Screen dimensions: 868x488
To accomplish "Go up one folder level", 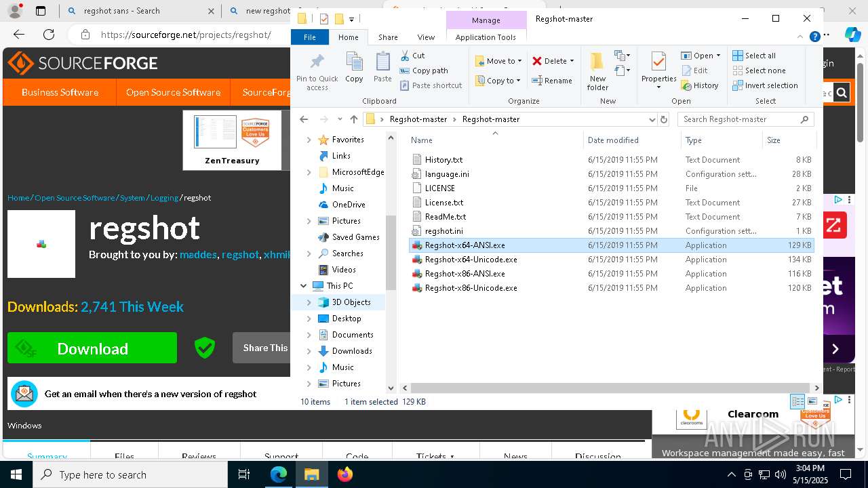I will coord(353,119).
